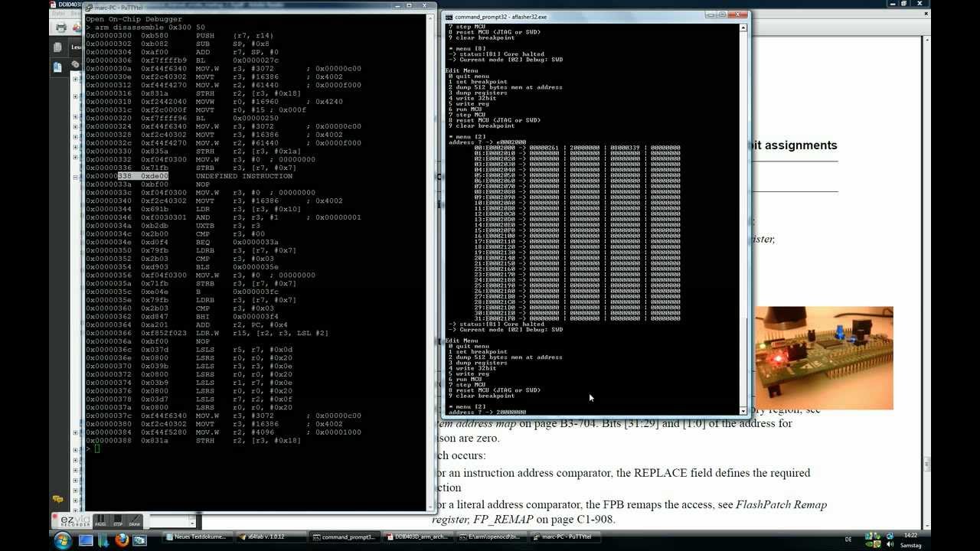Click the UNDEFINED INSTRUCTION line at 0x00000338

[189, 176]
